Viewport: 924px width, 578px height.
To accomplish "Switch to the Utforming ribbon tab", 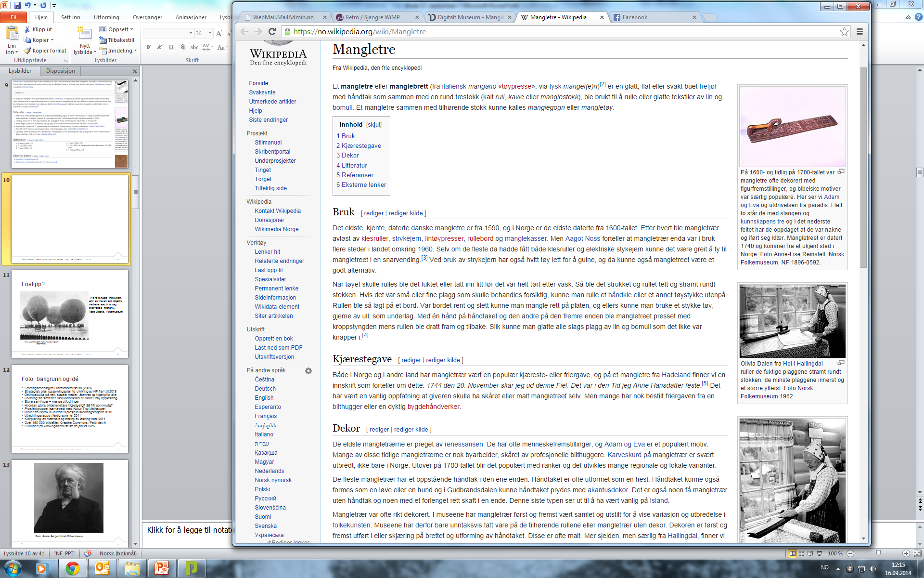I will [106, 17].
